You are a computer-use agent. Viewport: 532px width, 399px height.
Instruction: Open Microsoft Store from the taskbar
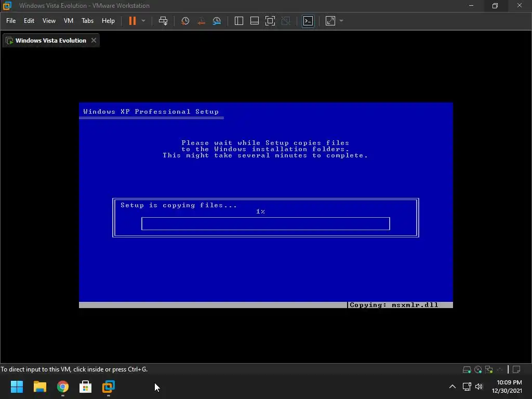tap(86, 387)
